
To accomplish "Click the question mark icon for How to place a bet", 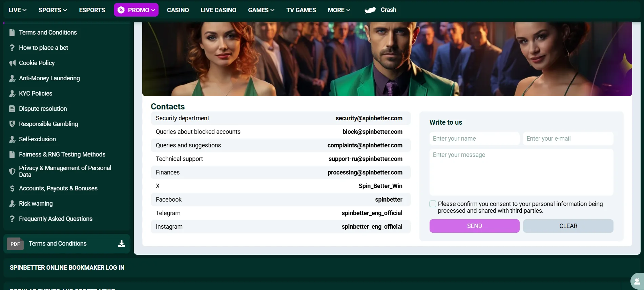I will pyautogui.click(x=12, y=48).
